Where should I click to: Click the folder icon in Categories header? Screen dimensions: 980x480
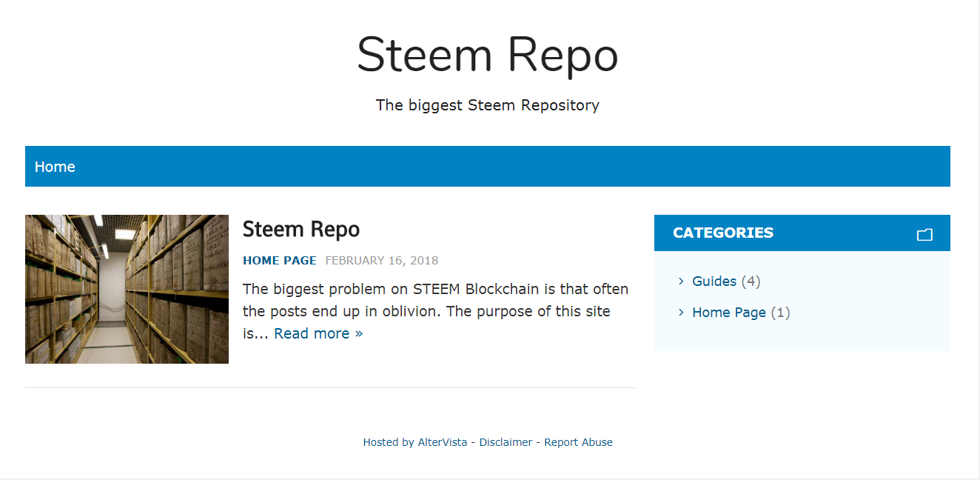pos(924,234)
